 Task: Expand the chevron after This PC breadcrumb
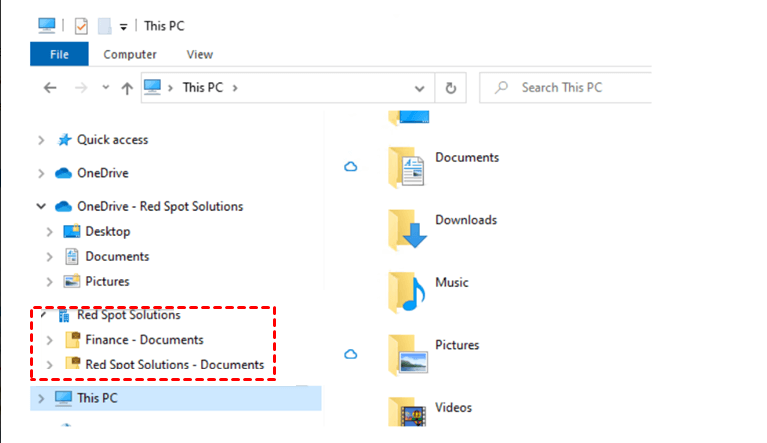[x=235, y=88]
